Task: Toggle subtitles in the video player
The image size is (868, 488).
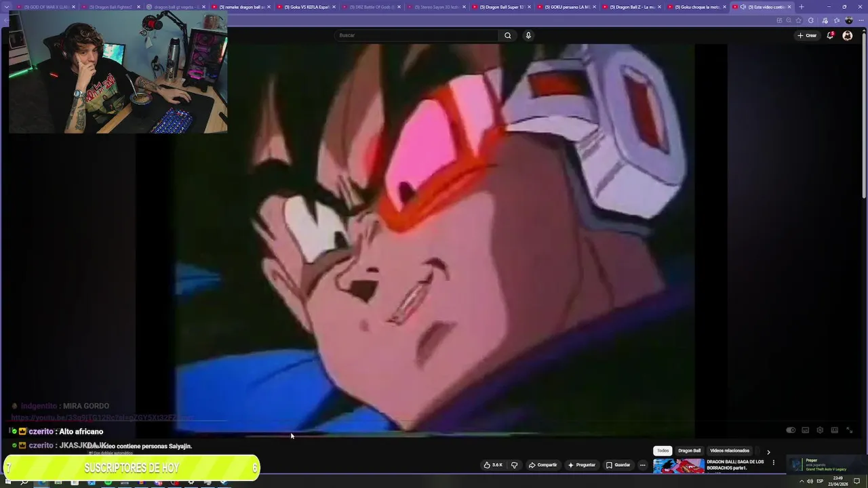Action: pyautogui.click(x=806, y=430)
